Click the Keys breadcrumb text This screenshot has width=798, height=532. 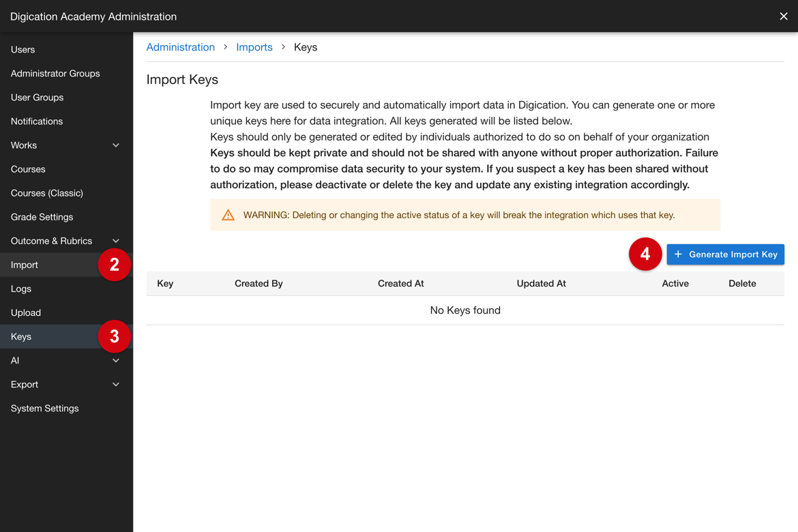click(x=306, y=47)
